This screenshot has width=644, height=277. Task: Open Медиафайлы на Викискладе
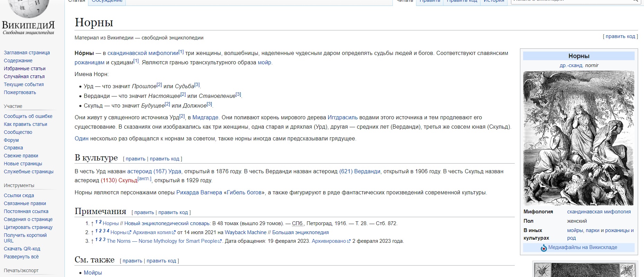[x=583, y=247]
